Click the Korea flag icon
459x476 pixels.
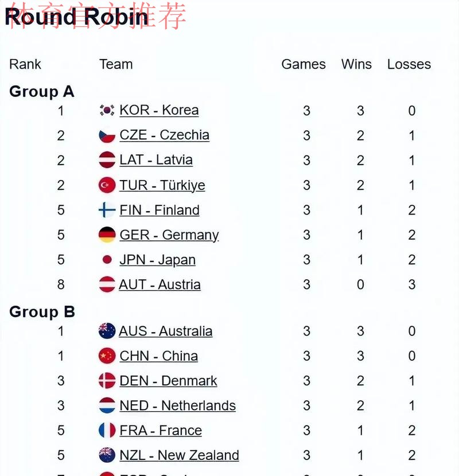coord(107,110)
